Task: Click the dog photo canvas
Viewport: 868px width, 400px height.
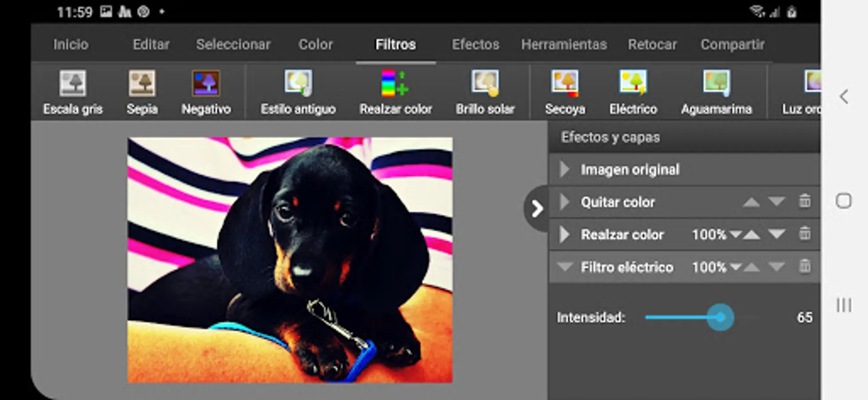Action: [x=290, y=260]
